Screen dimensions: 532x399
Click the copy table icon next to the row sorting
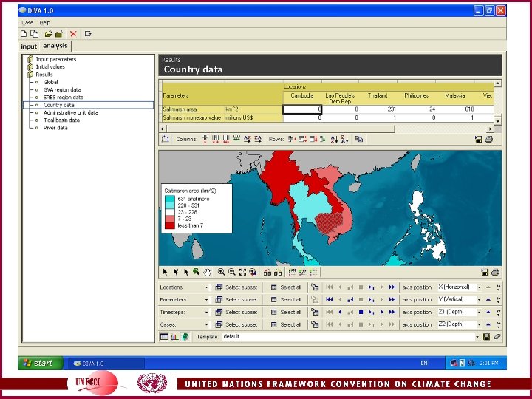tap(359, 139)
